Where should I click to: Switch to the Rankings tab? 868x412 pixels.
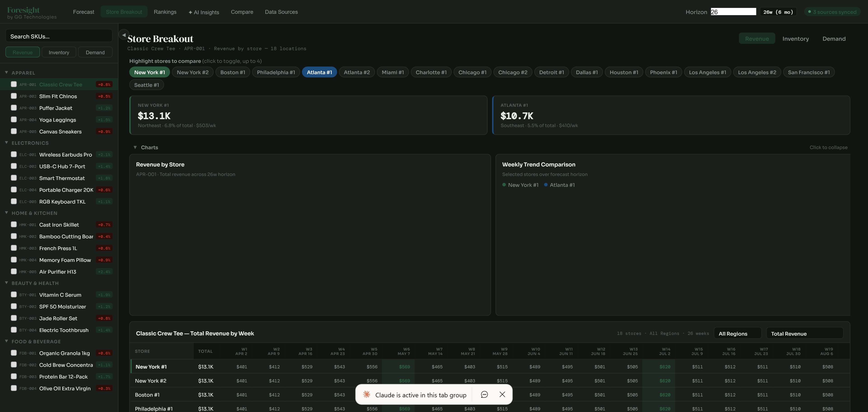(x=165, y=12)
